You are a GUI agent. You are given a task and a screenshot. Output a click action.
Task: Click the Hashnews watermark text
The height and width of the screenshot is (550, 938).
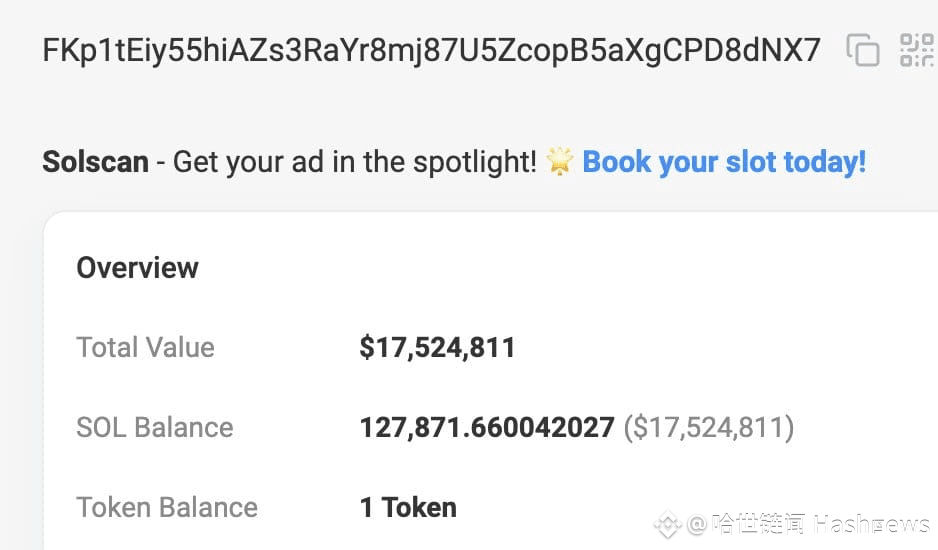click(x=871, y=524)
